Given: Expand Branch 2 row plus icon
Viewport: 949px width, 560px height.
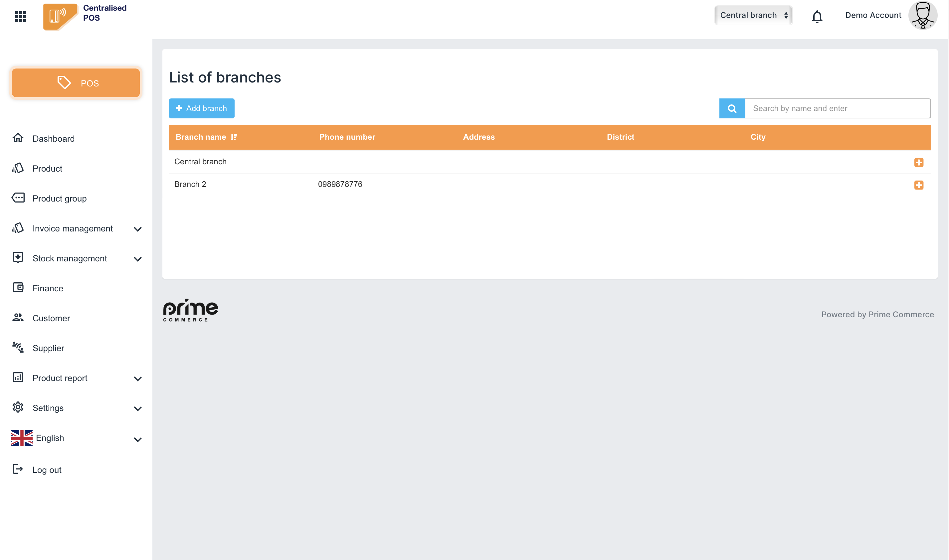Looking at the screenshot, I should (918, 185).
